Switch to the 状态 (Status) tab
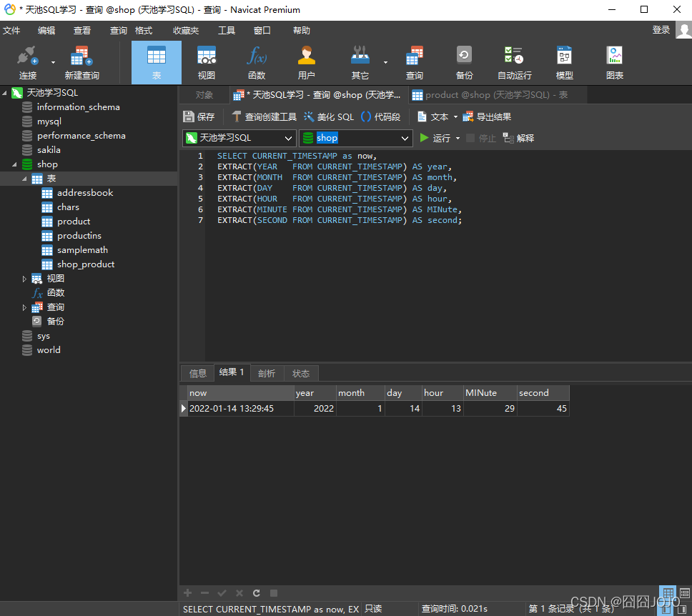Viewport: 692px width, 616px height. 301,373
